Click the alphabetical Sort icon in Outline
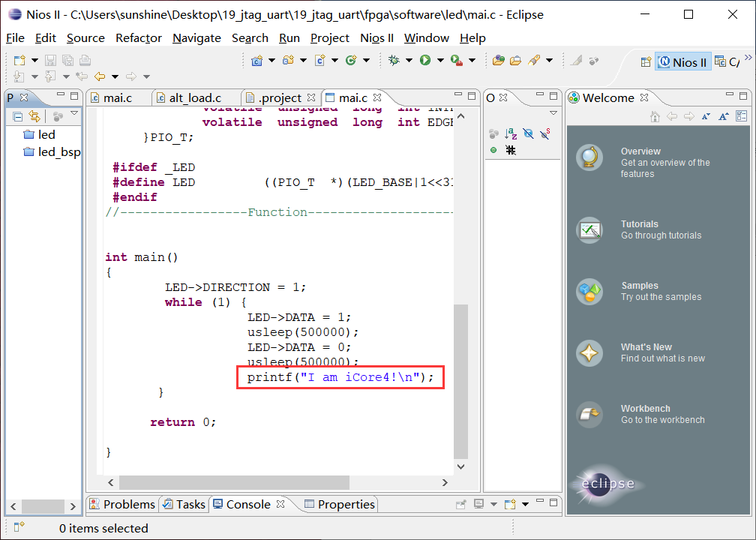 point(511,133)
